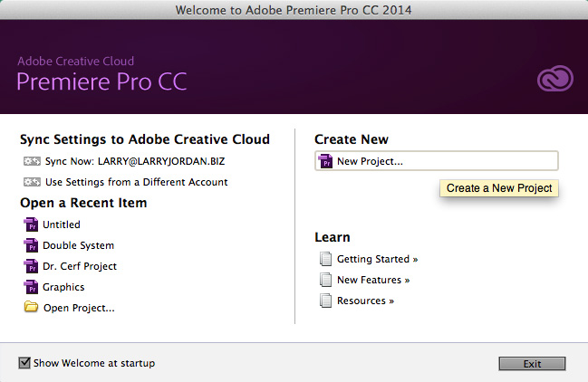Viewport: 588px width, 382px height.
Task: Click the Resources document icon
Action: point(325,301)
